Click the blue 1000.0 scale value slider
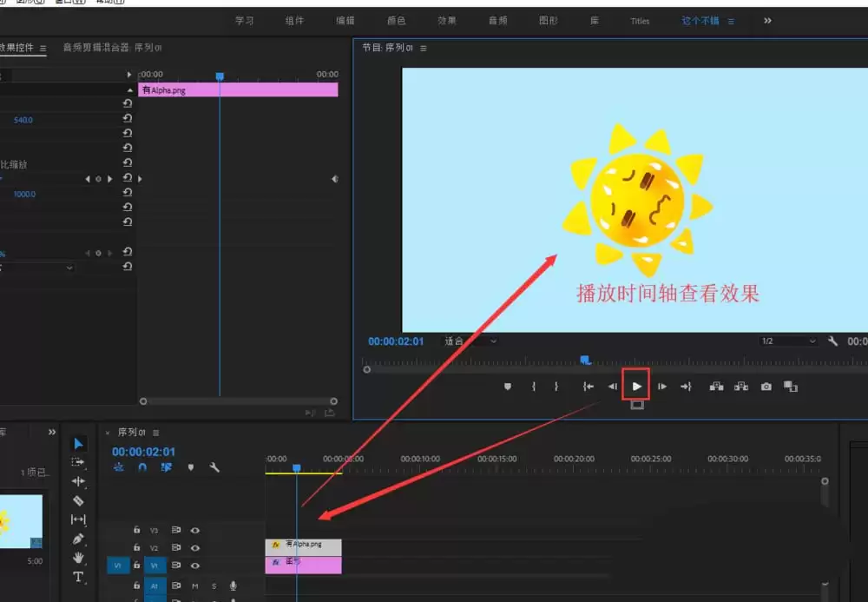The width and height of the screenshot is (868, 602). tap(24, 194)
